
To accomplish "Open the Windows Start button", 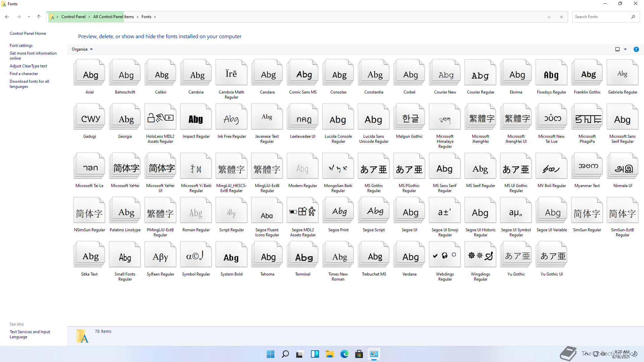I will pyautogui.click(x=270, y=354).
